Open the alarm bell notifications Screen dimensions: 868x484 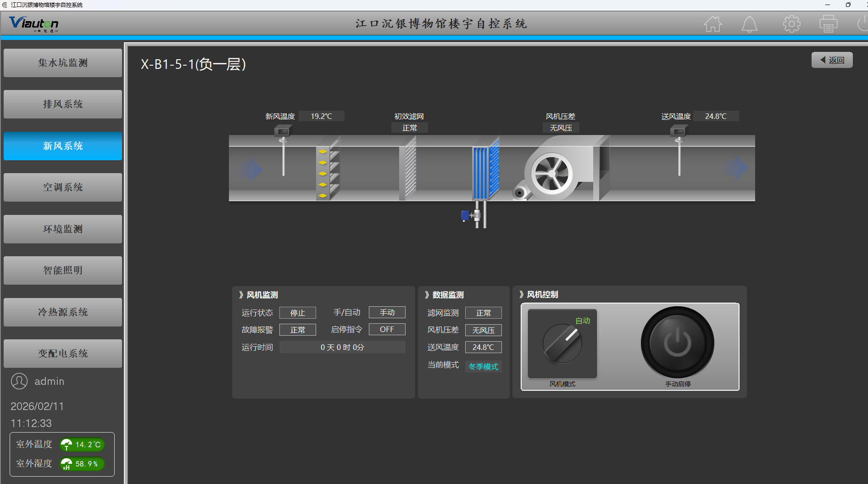pyautogui.click(x=750, y=24)
